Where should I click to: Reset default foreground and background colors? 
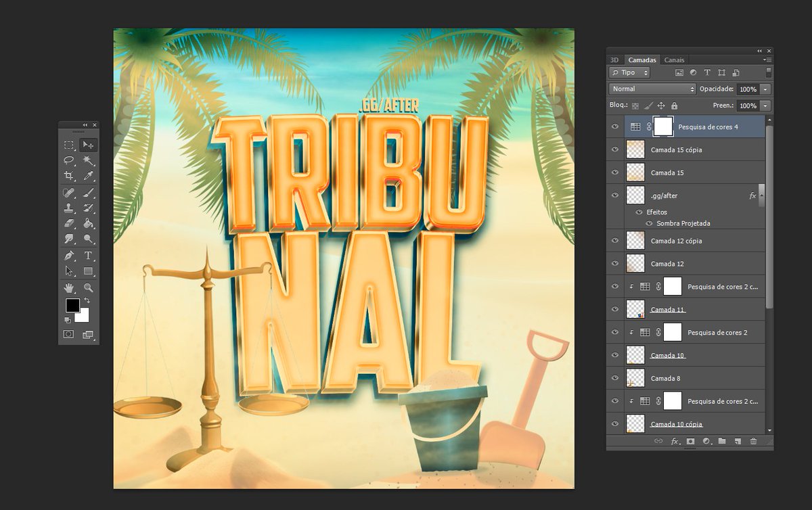coord(68,320)
